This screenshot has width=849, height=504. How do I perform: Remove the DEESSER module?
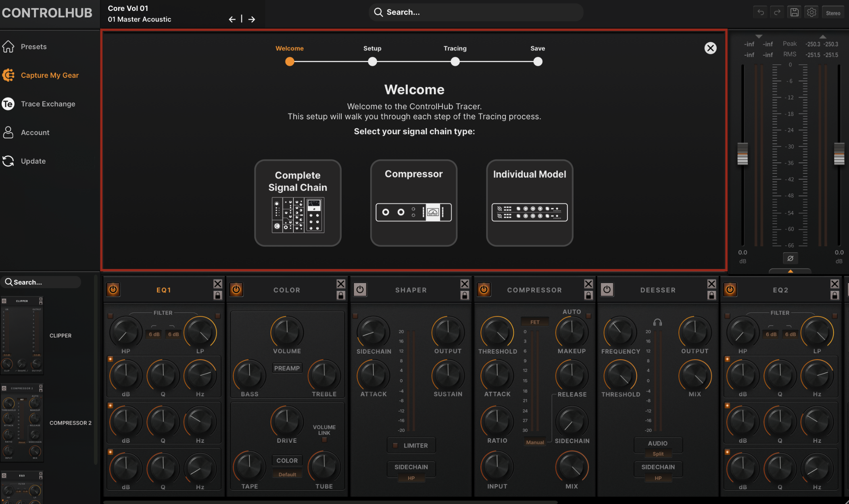(x=711, y=284)
